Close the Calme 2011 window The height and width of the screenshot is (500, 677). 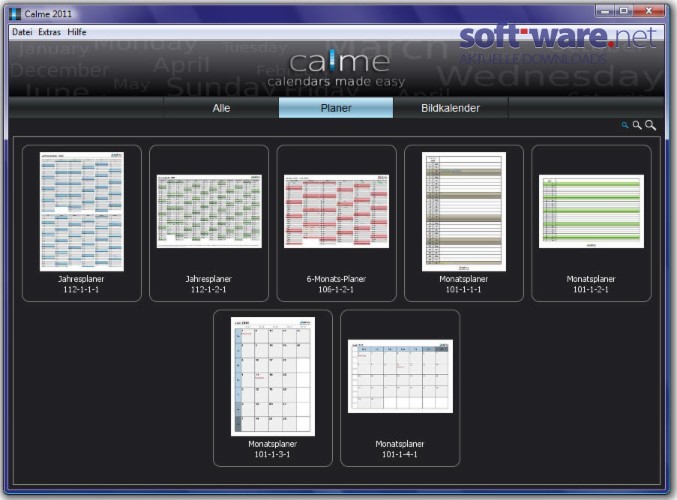649,11
